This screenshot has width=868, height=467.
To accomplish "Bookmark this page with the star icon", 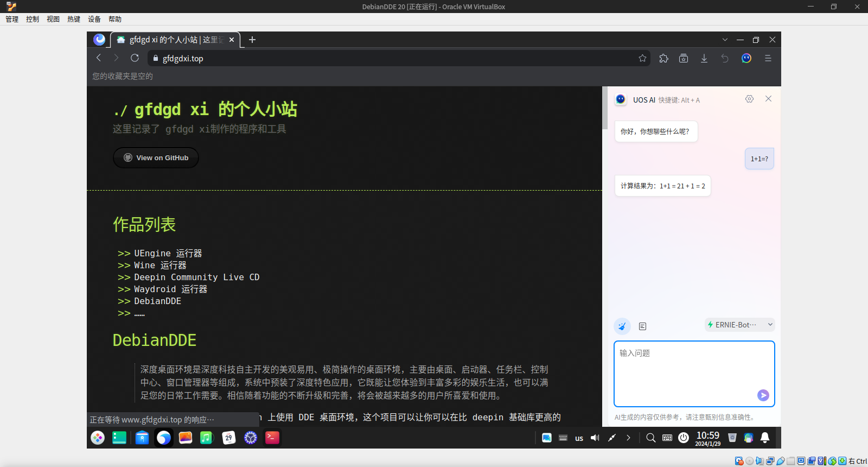I will (x=643, y=58).
